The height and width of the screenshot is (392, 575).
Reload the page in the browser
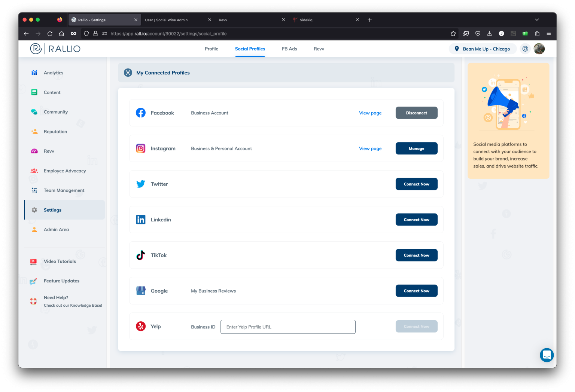coord(50,34)
